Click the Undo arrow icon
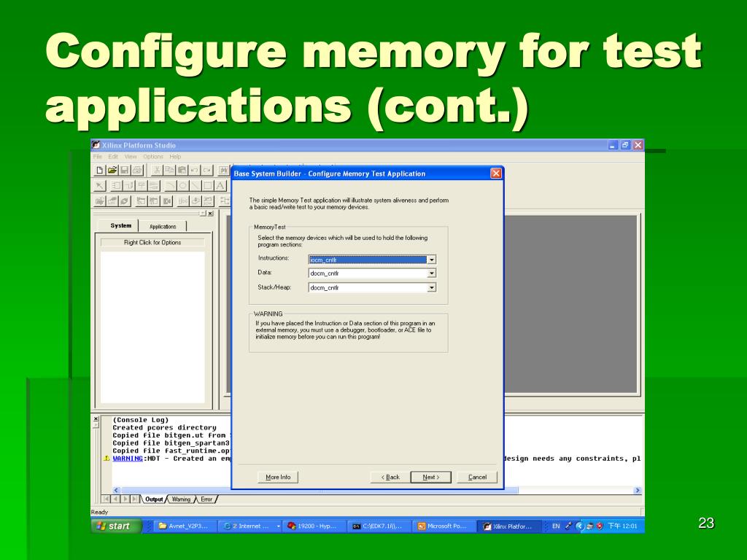This screenshot has width=747, height=560. click(x=194, y=171)
